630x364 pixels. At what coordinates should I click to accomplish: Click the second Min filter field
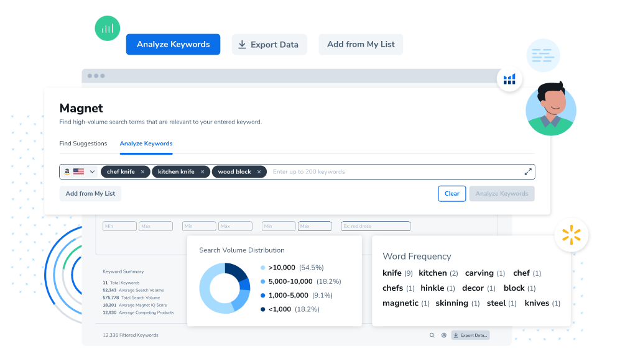pos(199,226)
